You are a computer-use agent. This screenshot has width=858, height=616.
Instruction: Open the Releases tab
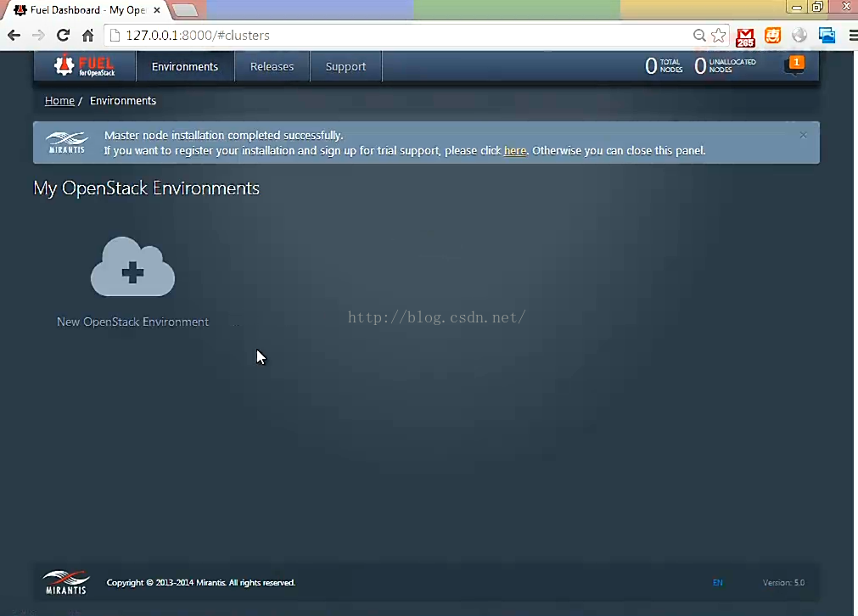tap(272, 66)
